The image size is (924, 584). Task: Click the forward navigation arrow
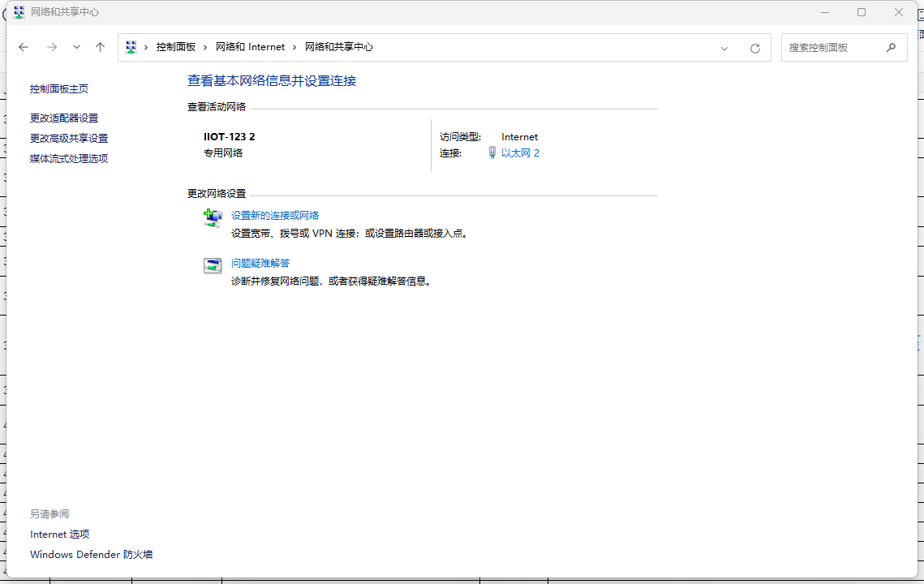(52, 47)
